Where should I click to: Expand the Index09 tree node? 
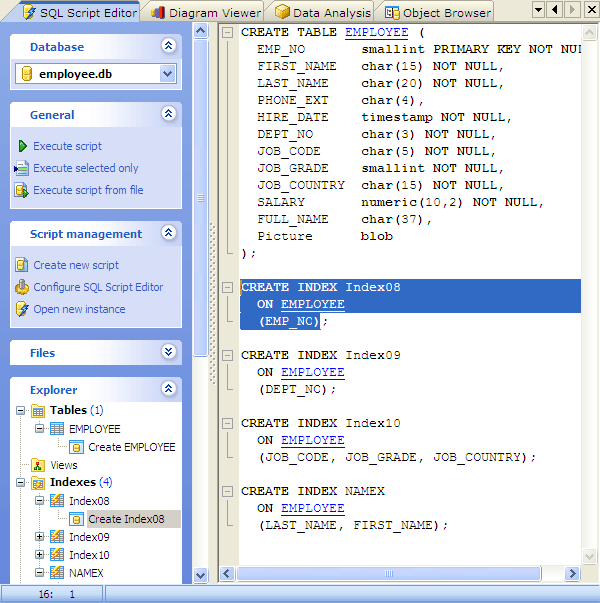(x=39, y=536)
